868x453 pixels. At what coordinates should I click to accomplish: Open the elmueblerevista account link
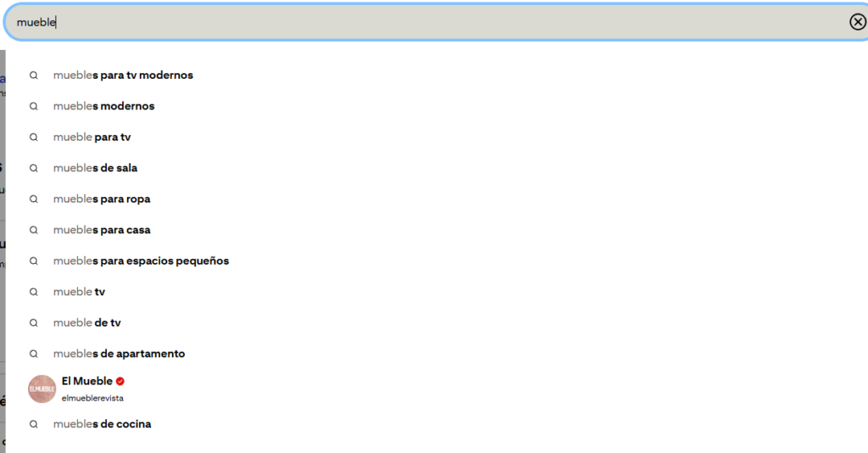coord(92,398)
